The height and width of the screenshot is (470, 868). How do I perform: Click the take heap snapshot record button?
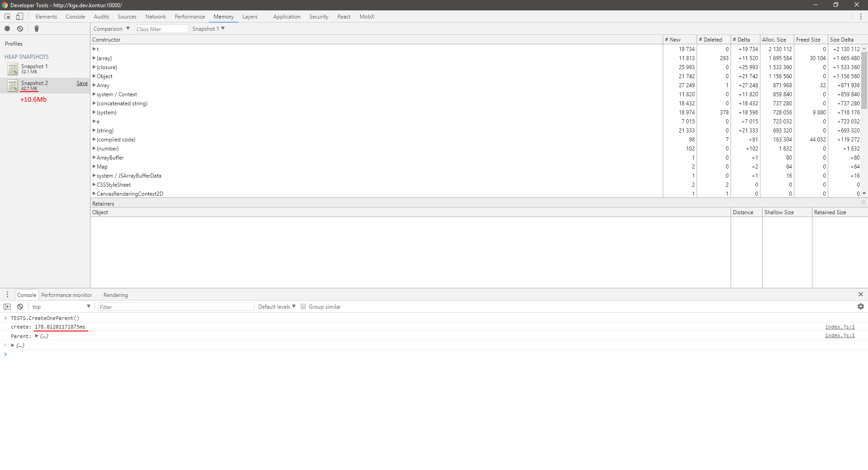click(7, 28)
